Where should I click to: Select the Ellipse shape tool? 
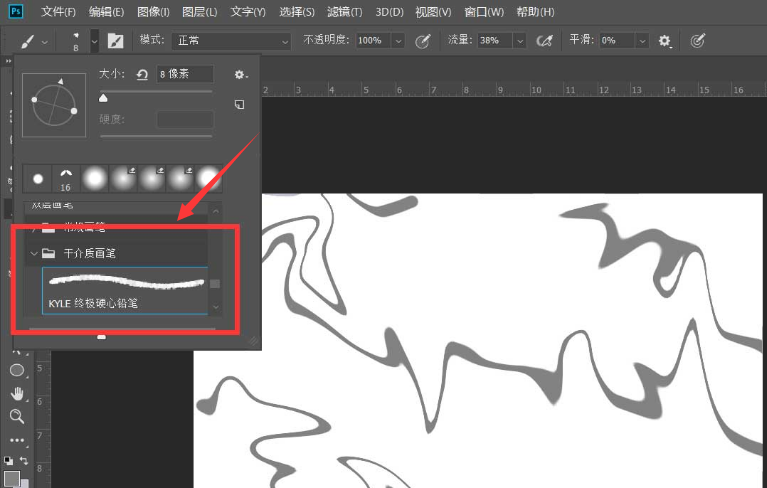(x=17, y=370)
